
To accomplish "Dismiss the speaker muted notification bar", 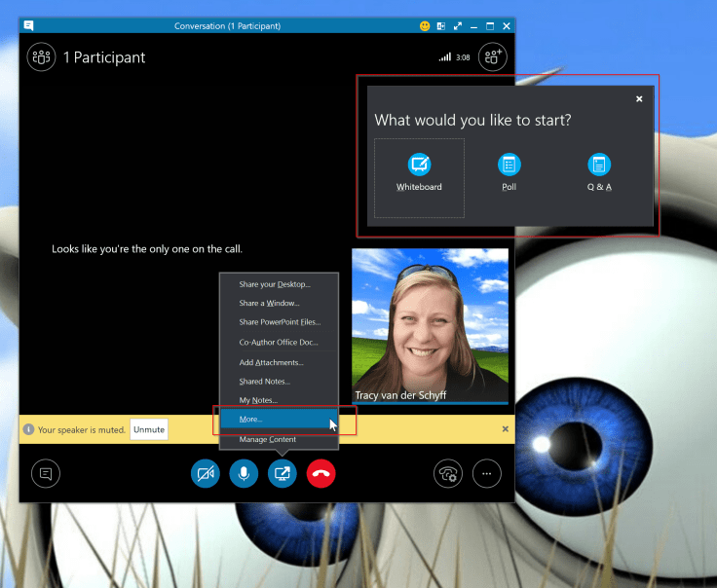I will tap(505, 429).
